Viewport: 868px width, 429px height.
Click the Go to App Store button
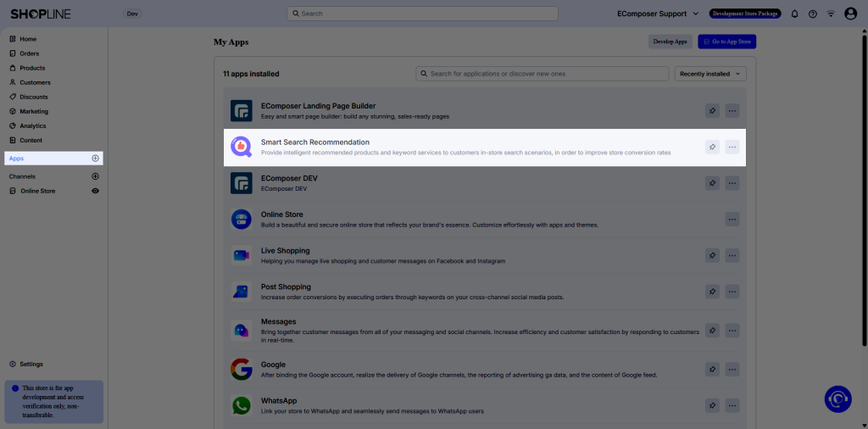(726, 42)
